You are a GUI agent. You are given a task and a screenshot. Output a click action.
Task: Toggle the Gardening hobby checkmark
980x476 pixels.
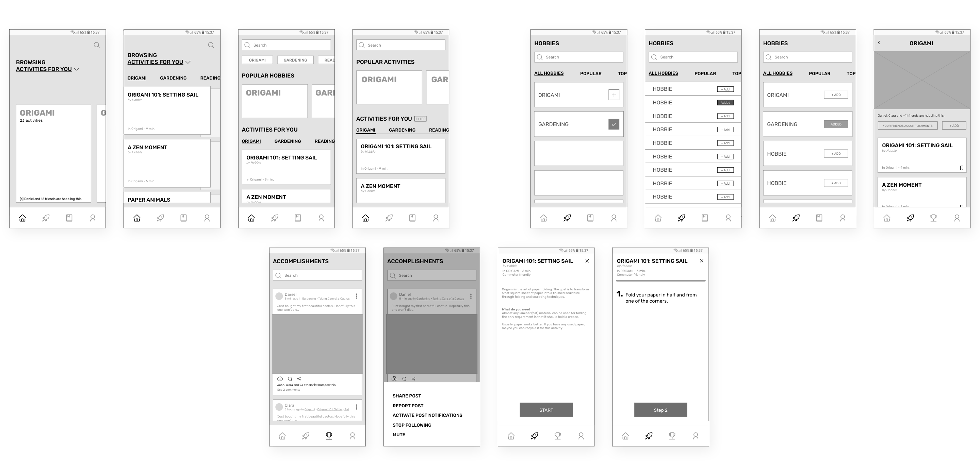tap(613, 124)
